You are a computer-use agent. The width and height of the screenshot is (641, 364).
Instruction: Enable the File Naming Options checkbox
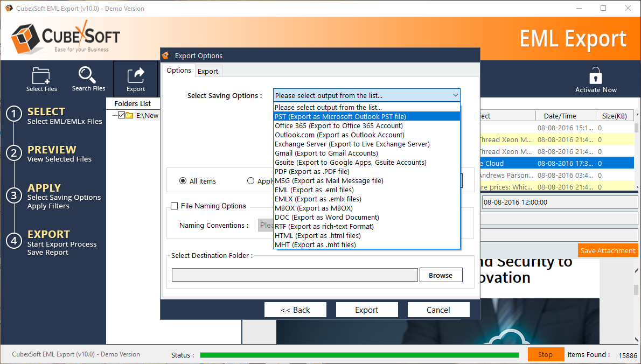(175, 206)
